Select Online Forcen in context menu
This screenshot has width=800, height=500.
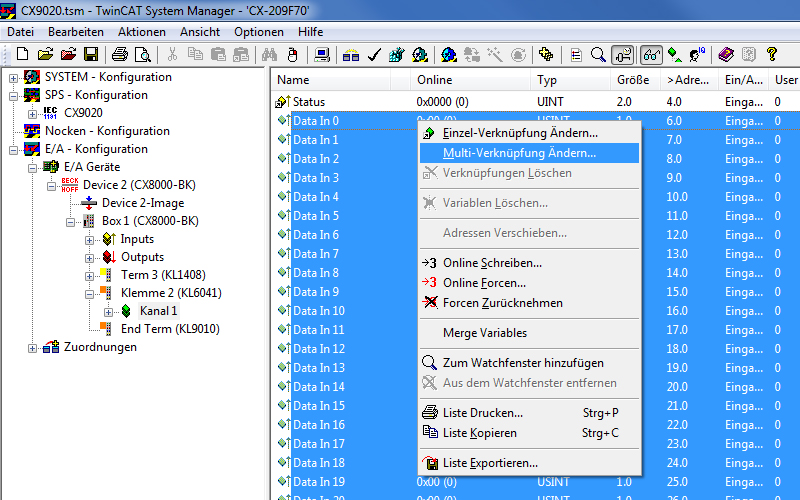(529, 283)
